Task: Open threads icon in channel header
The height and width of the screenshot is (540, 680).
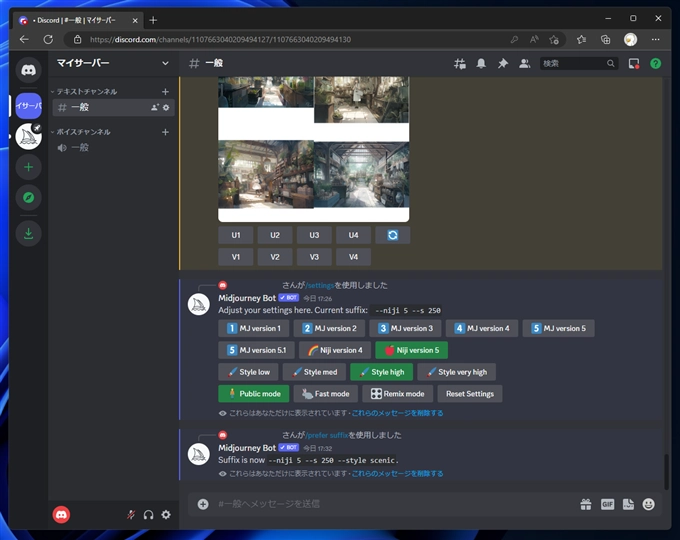Action: 460,64
